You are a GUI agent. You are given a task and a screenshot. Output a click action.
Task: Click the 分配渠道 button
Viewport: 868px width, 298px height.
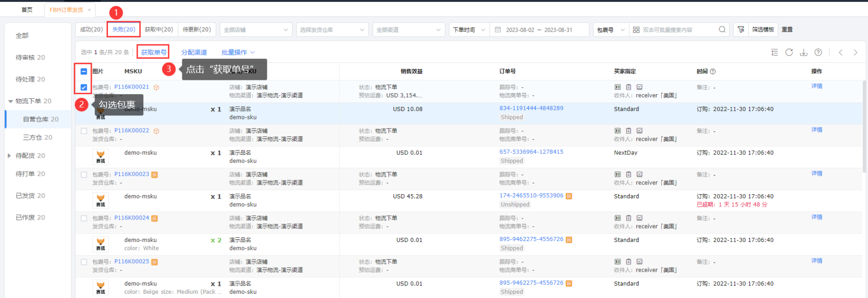click(x=194, y=52)
